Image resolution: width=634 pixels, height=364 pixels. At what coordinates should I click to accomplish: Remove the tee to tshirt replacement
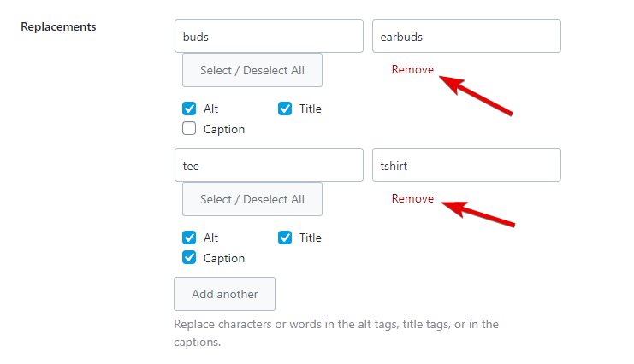[x=412, y=199]
